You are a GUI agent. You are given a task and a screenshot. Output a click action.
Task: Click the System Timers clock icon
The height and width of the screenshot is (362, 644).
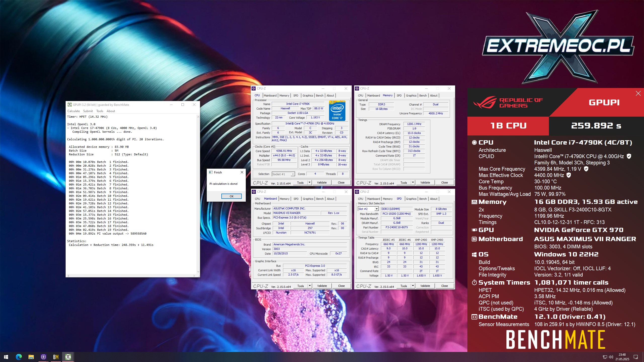(x=474, y=283)
